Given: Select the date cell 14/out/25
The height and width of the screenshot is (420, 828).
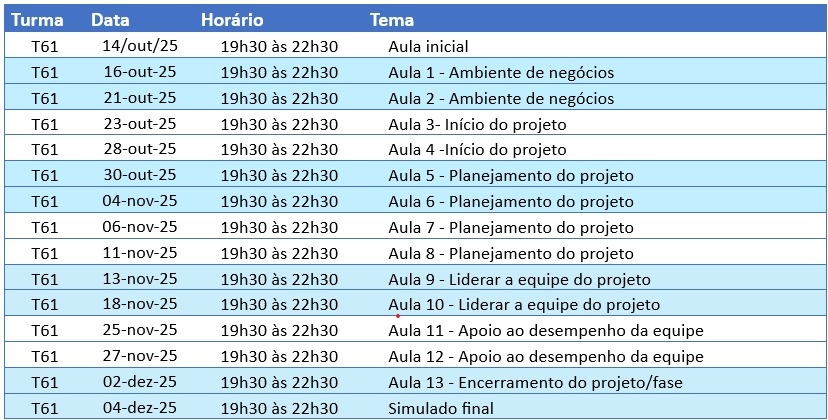Looking at the screenshot, I should point(139,46).
